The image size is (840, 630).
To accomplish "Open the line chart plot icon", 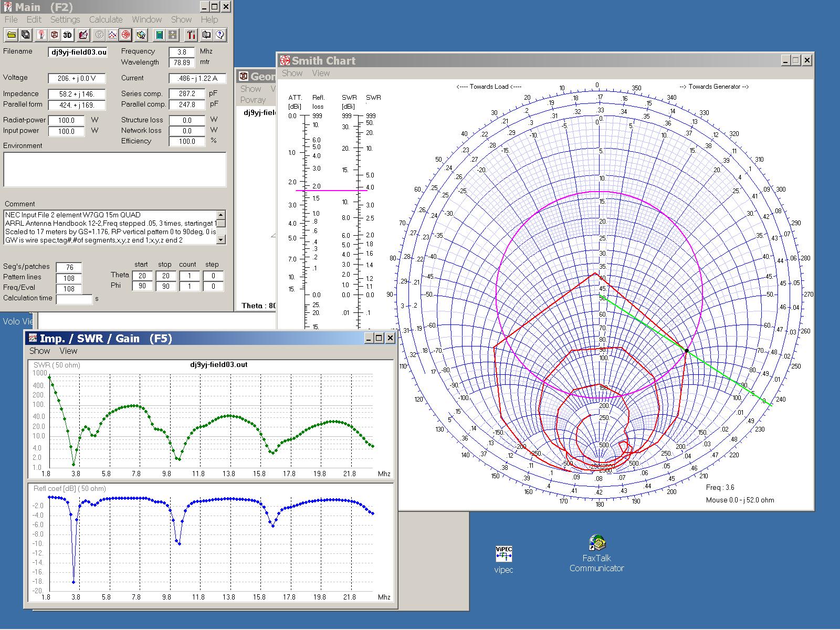I will (x=112, y=35).
